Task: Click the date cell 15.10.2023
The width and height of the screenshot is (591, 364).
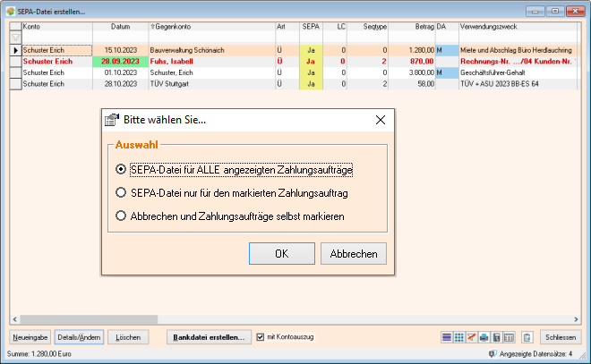Action: (x=121, y=50)
